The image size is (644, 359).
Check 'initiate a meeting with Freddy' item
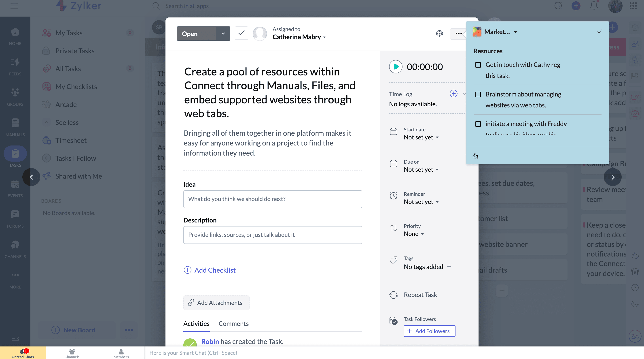(x=478, y=124)
